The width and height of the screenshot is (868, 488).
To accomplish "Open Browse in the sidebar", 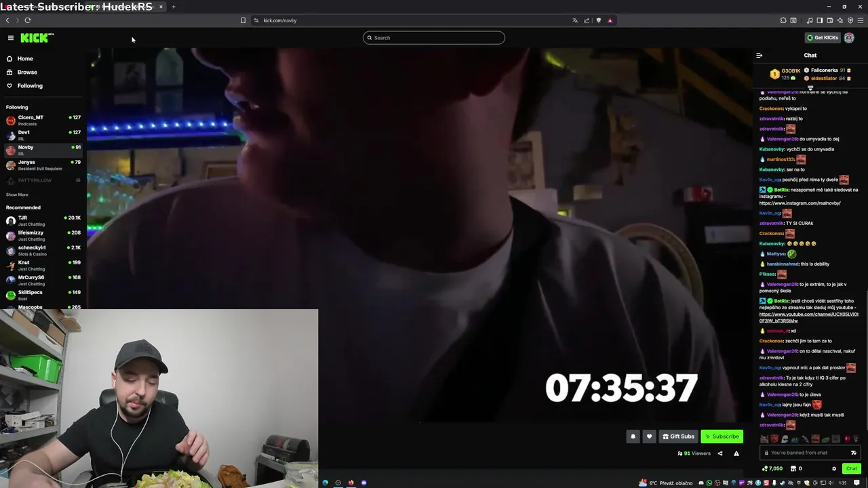I will [x=43, y=73].
